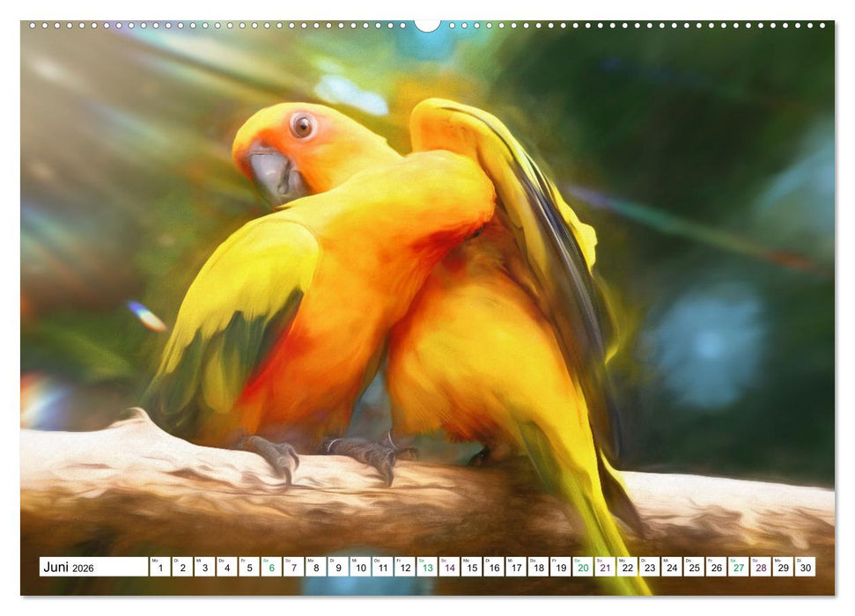Screen dimensions: 855x616
Task: Click the green date 20 cell
Action: 581,566
